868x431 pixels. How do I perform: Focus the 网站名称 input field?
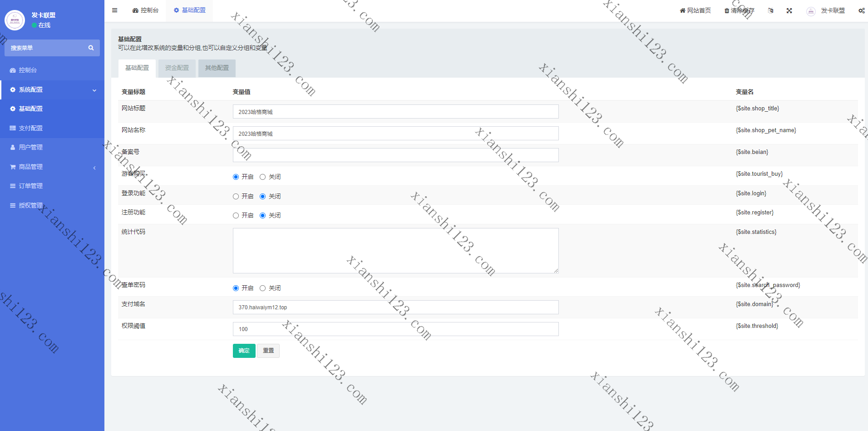(x=396, y=134)
